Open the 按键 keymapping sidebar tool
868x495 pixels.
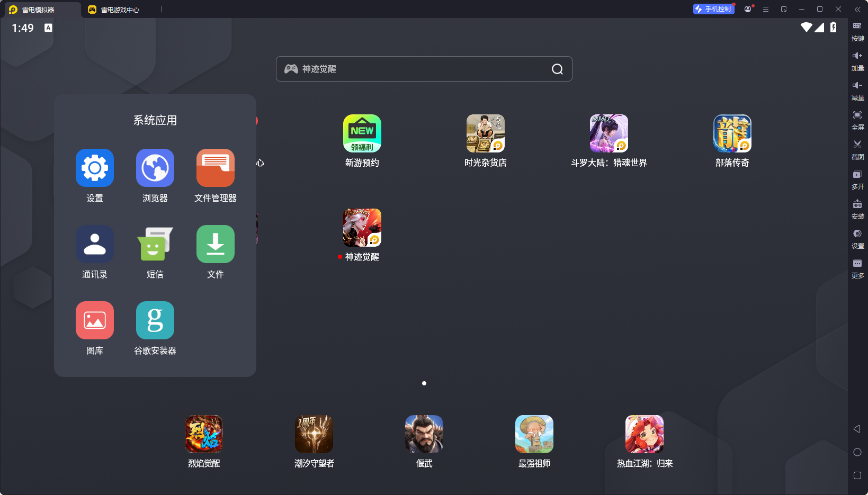coord(857,31)
